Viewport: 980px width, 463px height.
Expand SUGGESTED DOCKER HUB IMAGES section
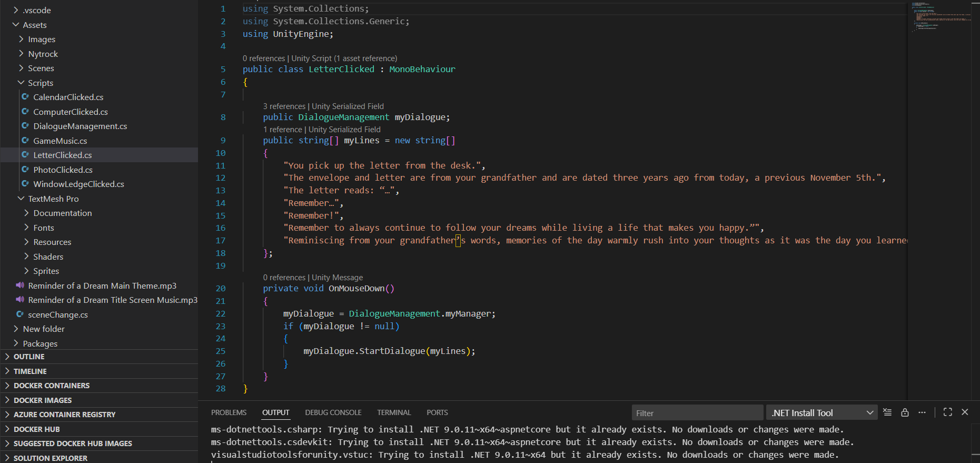point(99,444)
